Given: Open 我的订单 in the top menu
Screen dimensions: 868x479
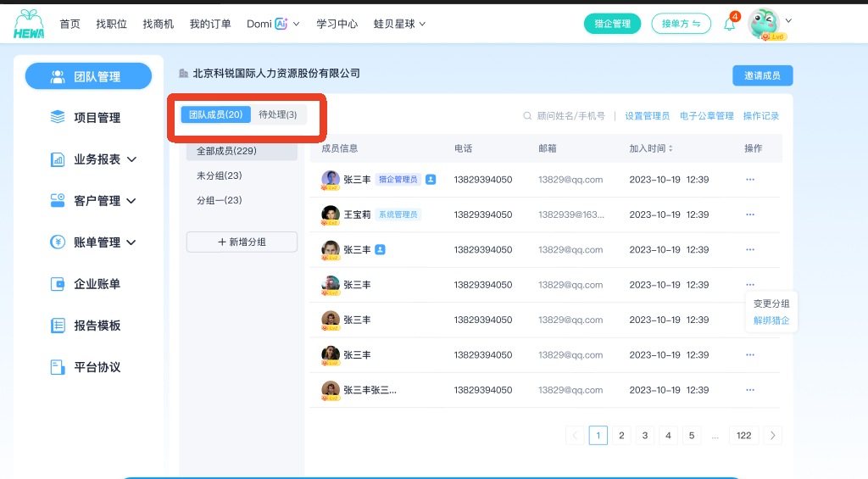Looking at the screenshot, I should click(210, 24).
